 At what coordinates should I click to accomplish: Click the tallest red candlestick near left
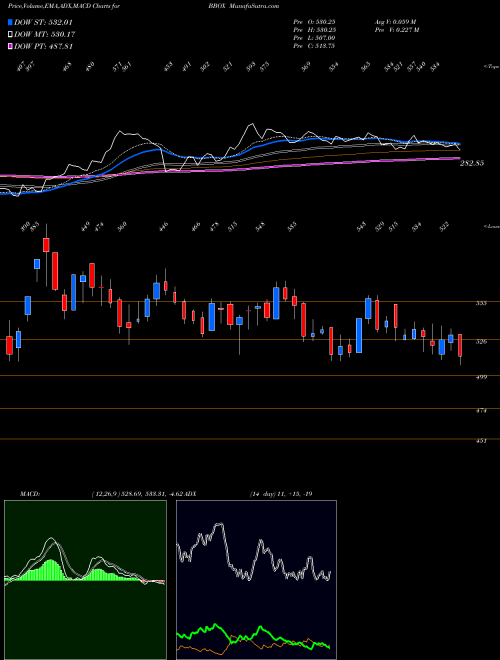55,271
